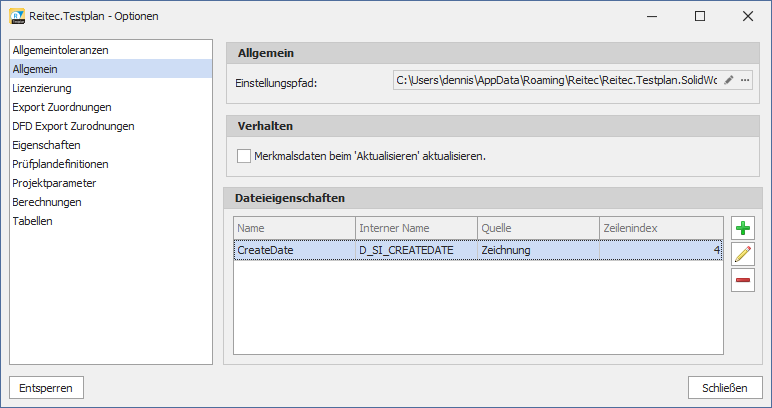Open Export Zuordnungen settings
The width and height of the screenshot is (772, 408).
pyautogui.click(x=62, y=107)
